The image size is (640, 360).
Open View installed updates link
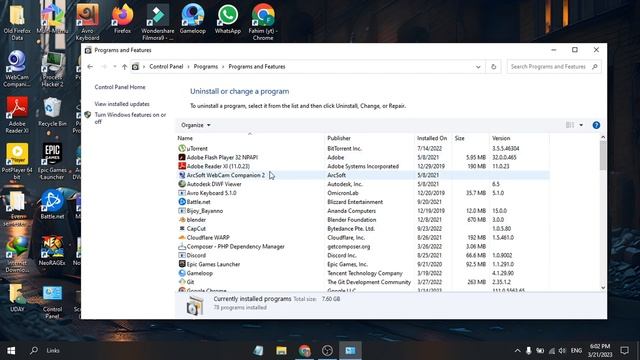coord(122,104)
